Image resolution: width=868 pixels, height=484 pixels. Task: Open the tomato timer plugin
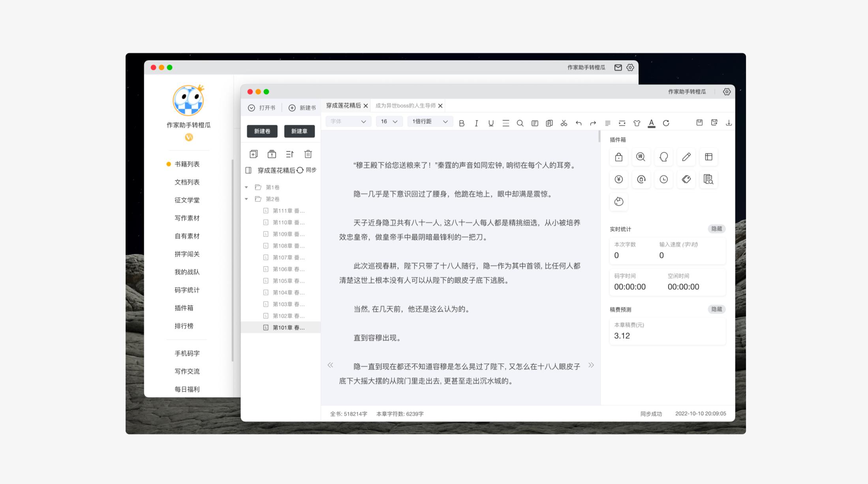(x=619, y=202)
